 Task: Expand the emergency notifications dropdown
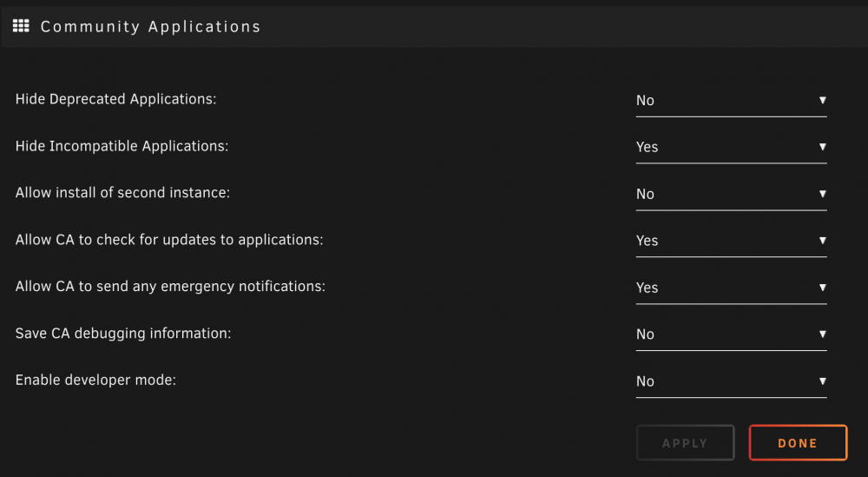point(731,288)
